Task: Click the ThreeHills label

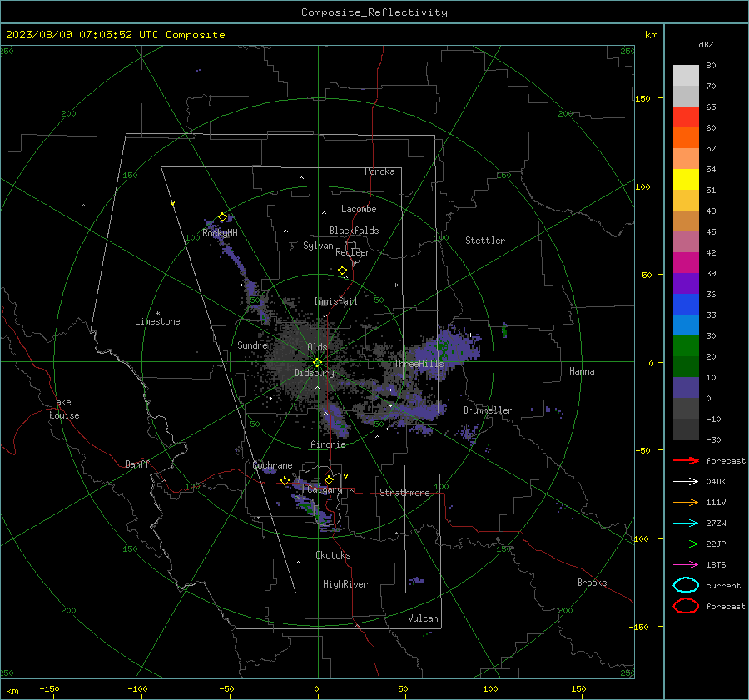Action: tap(419, 364)
